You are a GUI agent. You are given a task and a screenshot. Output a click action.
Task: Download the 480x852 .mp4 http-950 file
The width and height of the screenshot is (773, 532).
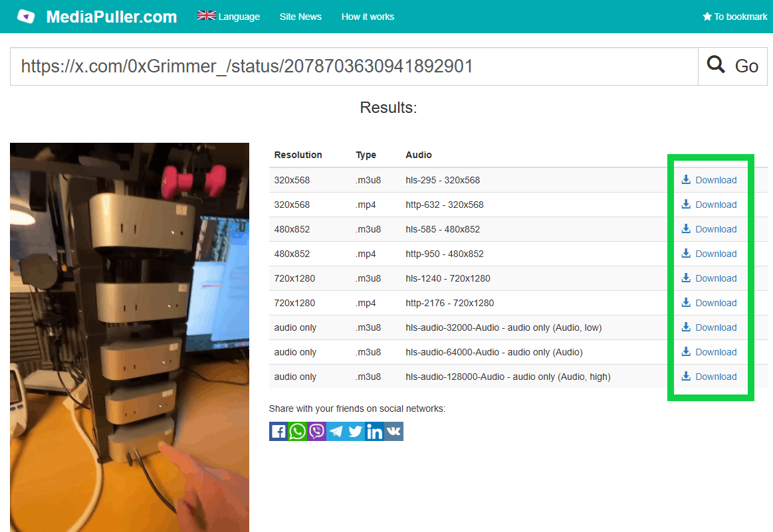tap(709, 254)
